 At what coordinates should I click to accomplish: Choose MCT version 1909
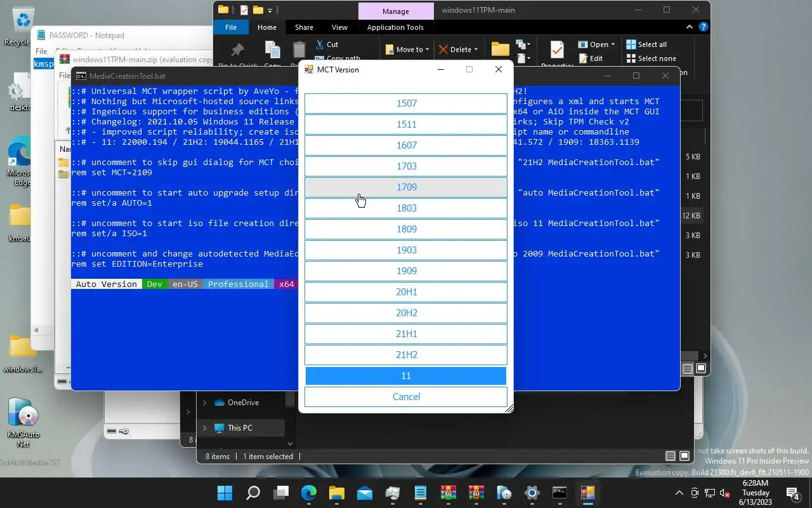[x=406, y=271]
